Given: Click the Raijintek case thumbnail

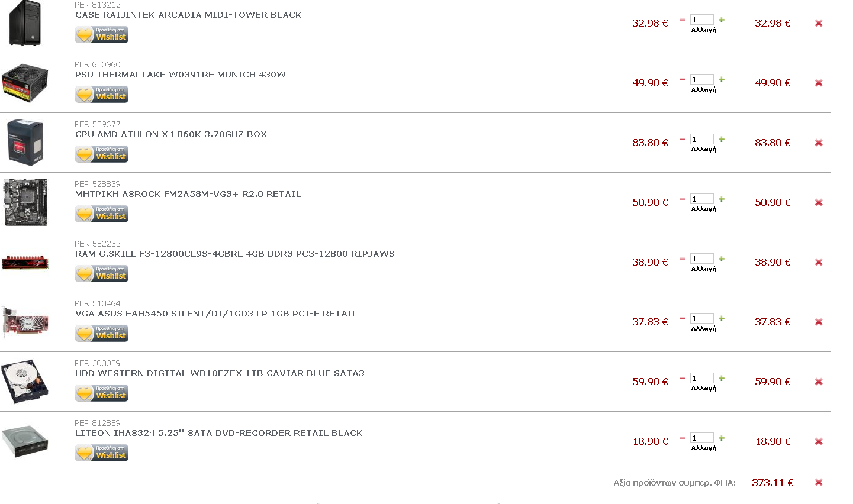Looking at the screenshot, I should [x=25, y=23].
